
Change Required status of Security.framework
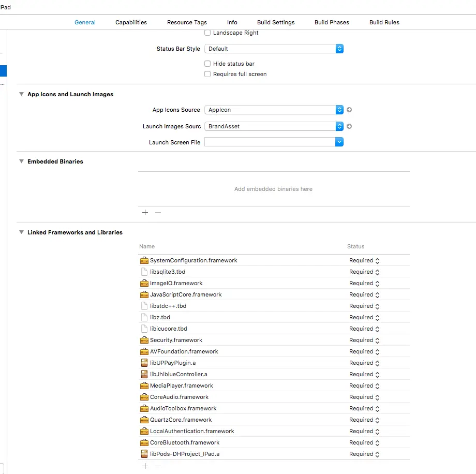(364, 340)
